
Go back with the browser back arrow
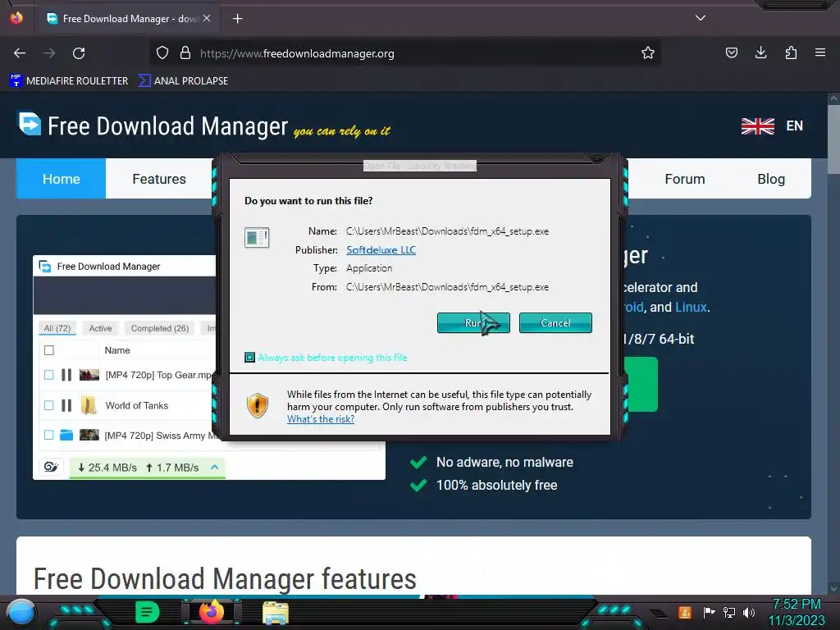(x=20, y=53)
